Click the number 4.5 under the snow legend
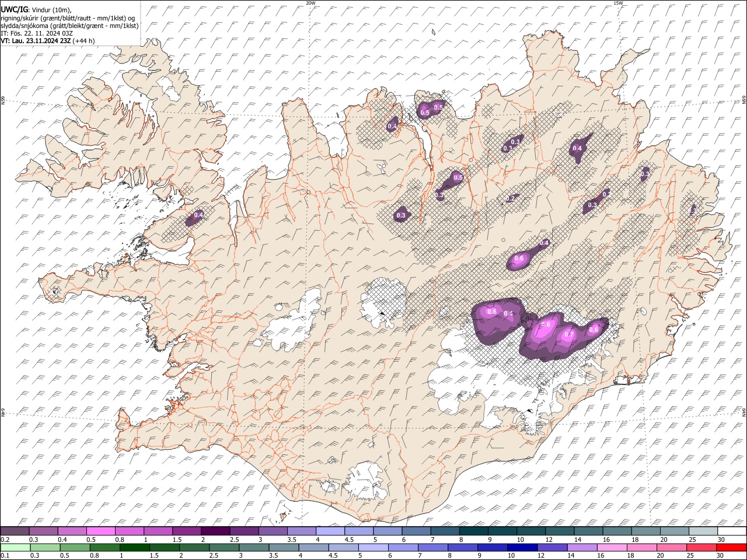This screenshot has height=560, width=747. pyautogui.click(x=349, y=540)
